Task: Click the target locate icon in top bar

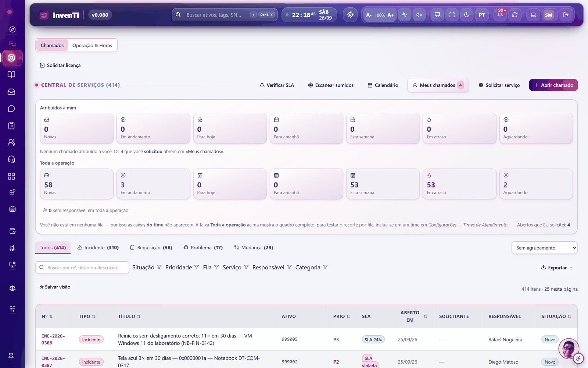Action: click(x=350, y=15)
